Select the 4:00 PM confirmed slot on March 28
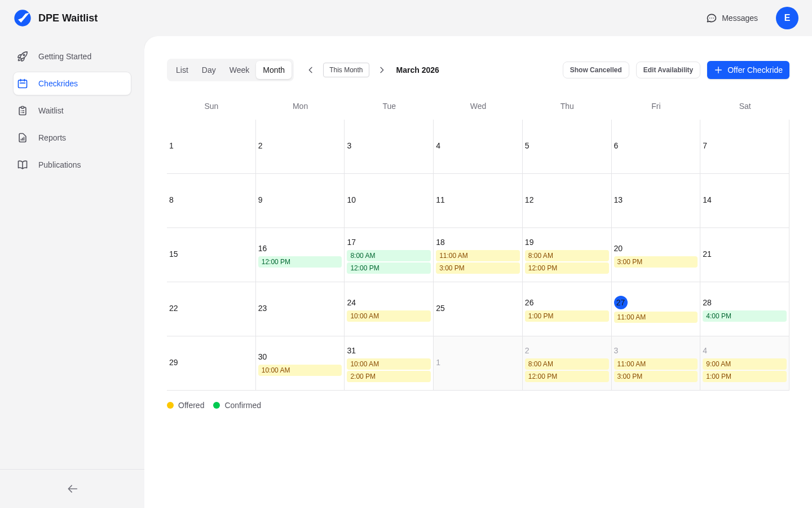This screenshot has height=508, width=812. [x=745, y=316]
